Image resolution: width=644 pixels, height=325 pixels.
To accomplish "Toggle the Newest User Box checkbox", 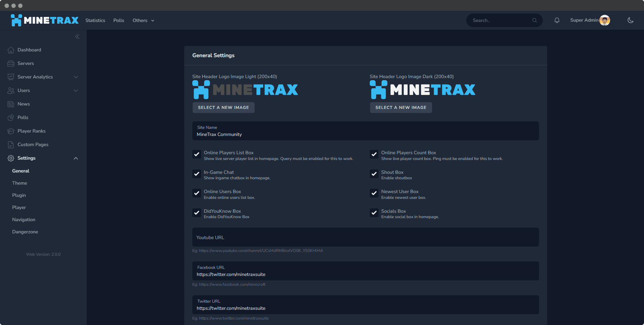I will click(x=374, y=193).
